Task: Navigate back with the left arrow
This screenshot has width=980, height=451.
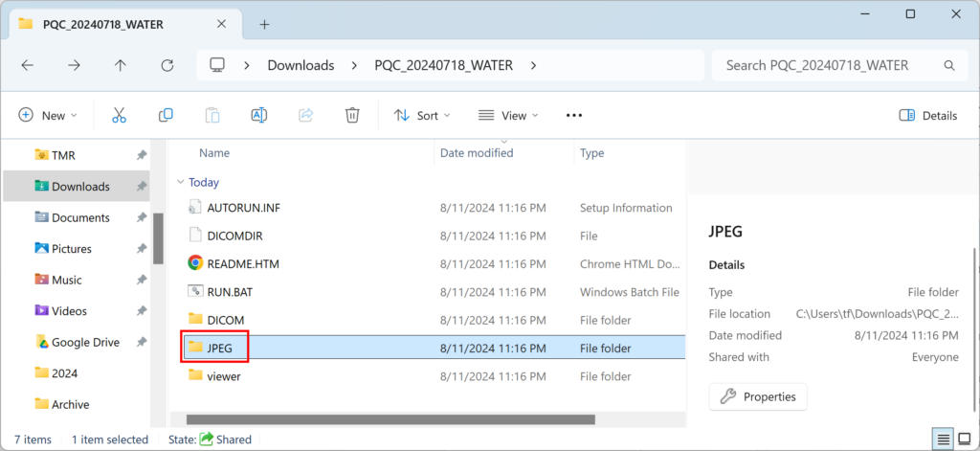Action: (x=28, y=65)
